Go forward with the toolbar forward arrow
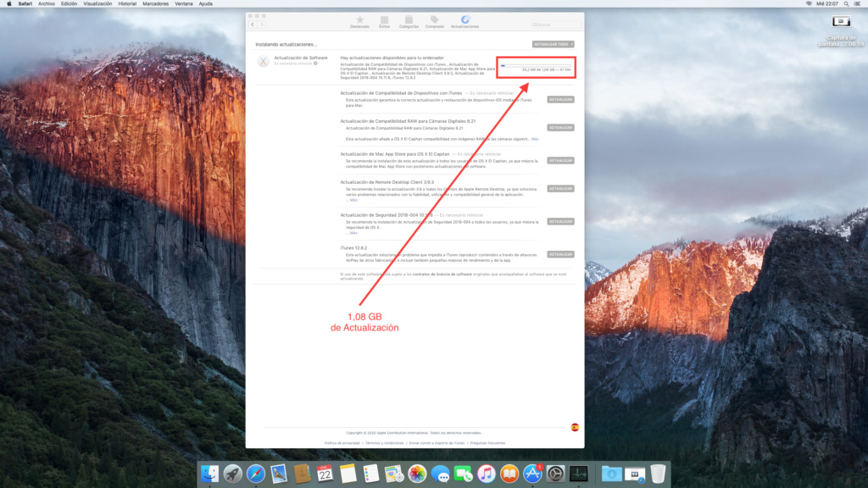 point(261,25)
